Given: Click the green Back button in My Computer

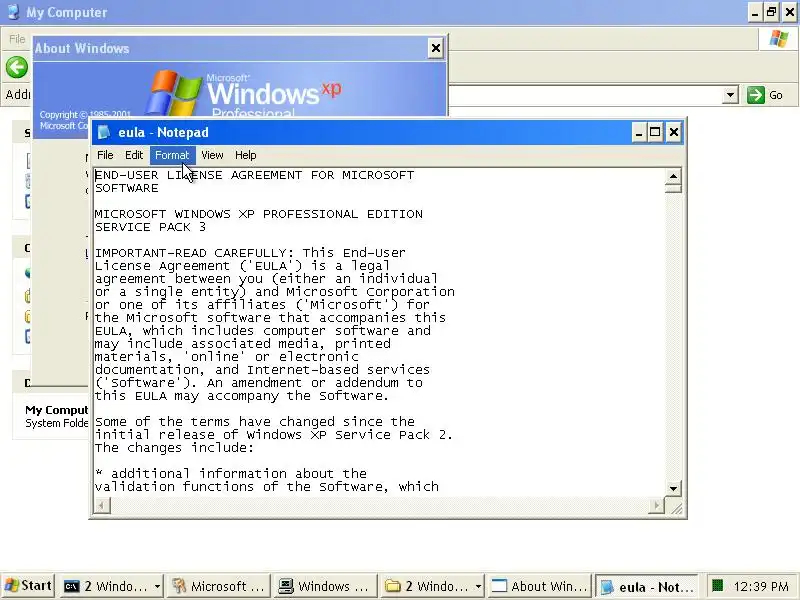Looking at the screenshot, I should [x=17, y=67].
